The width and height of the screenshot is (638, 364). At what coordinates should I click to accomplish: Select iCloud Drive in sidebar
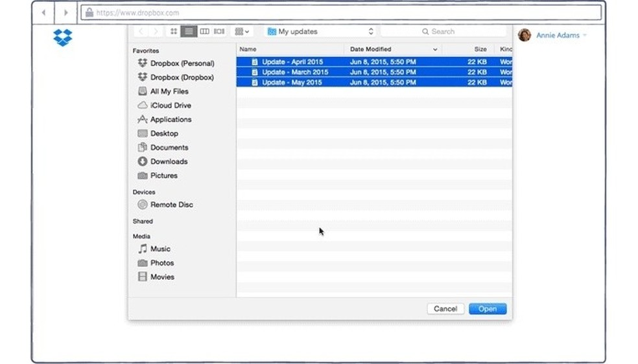tap(165, 105)
